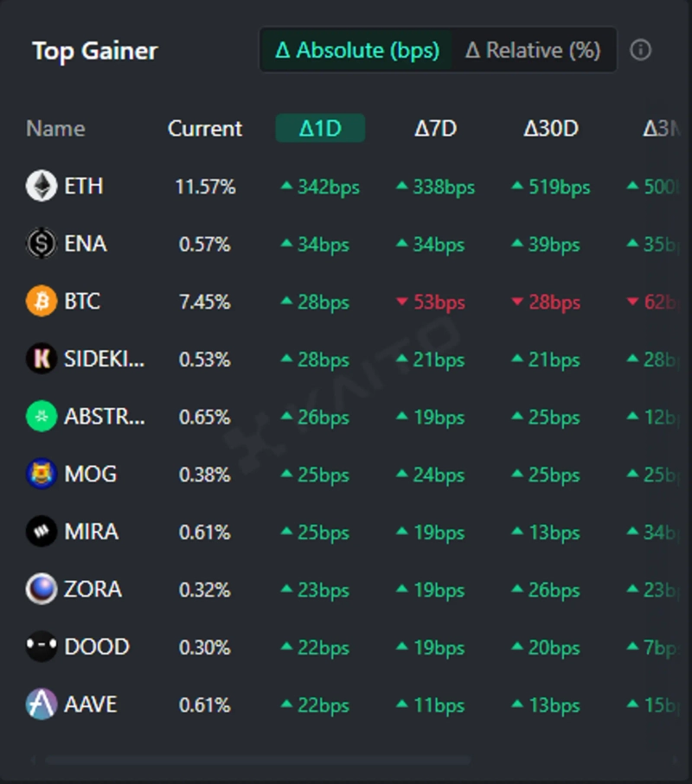The width and height of the screenshot is (692, 784).
Task: Sort by the Δ30D column
Action: click(551, 129)
